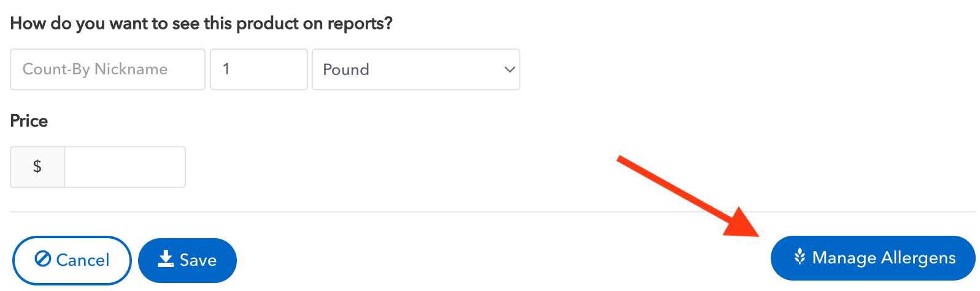Click the horizontal divider above the buttons

pos(491,212)
